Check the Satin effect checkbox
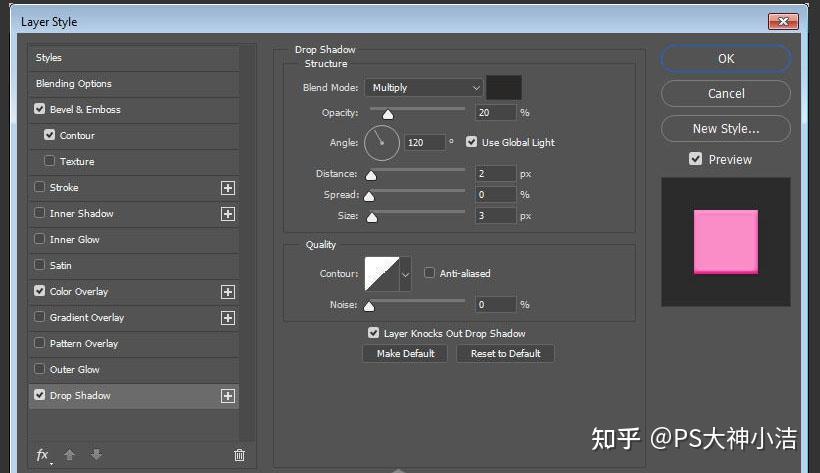The height and width of the screenshot is (473, 820). [39, 265]
